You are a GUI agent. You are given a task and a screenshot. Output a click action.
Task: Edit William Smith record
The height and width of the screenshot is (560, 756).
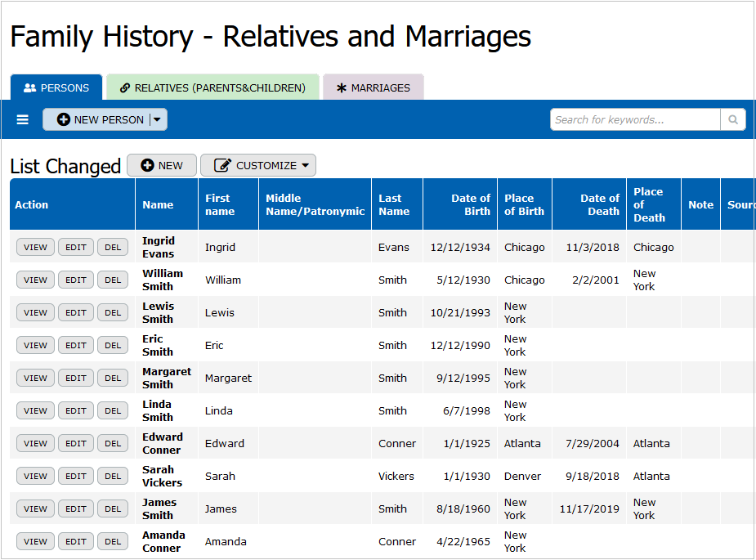pos(76,280)
